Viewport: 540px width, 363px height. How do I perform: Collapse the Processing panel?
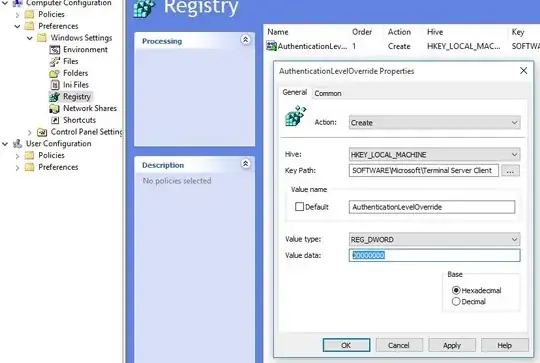coord(246,40)
